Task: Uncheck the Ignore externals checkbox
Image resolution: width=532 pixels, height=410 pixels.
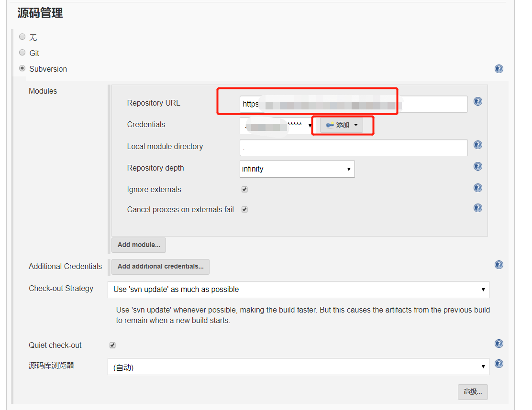Action: click(244, 189)
